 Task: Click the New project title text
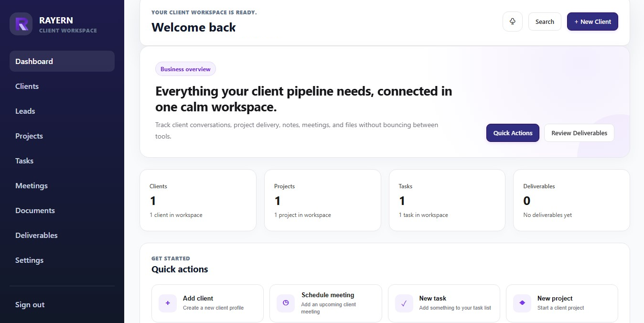click(555, 298)
